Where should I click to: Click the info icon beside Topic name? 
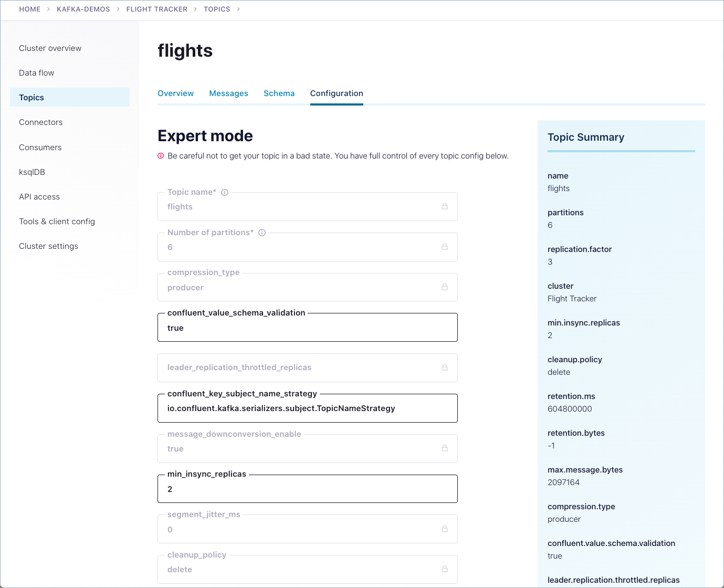click(x=225, y=192)
